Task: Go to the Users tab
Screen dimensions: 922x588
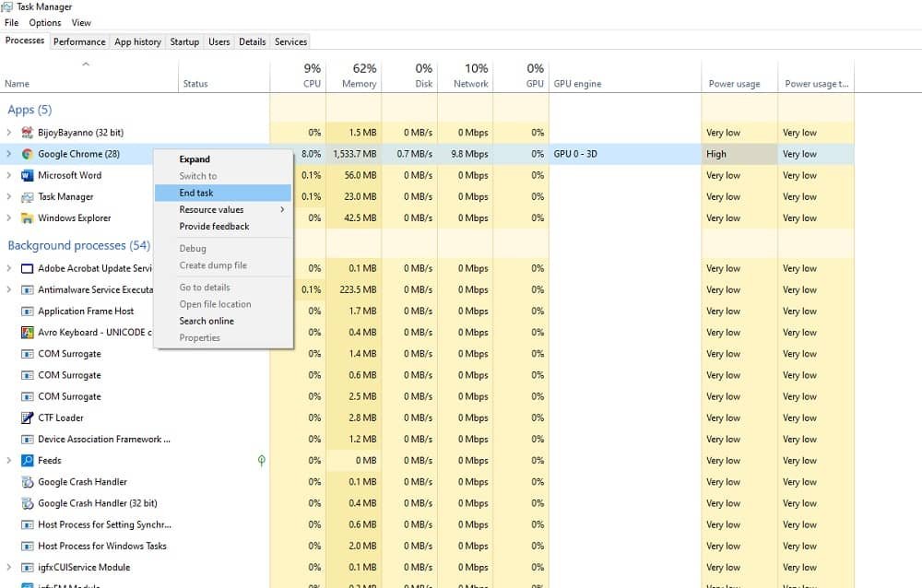Action: (x=219, y=41)
